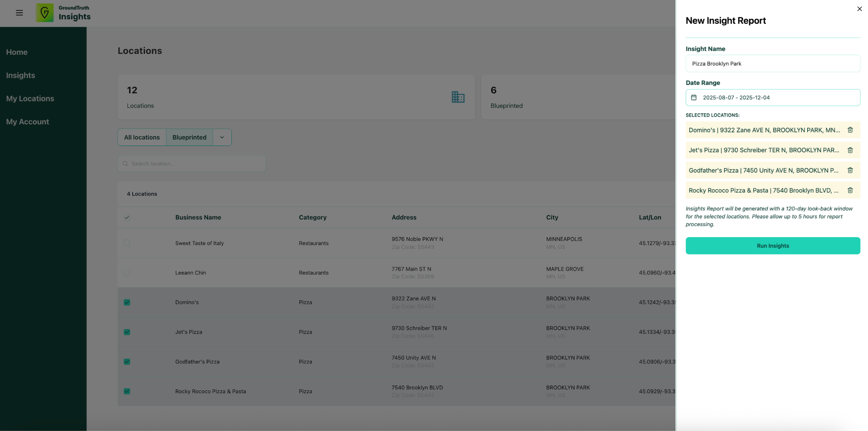868x431 pixels.
Task: Click the calendar icon in Date Range
Action: pyautogui.click(x=694, y=98)
